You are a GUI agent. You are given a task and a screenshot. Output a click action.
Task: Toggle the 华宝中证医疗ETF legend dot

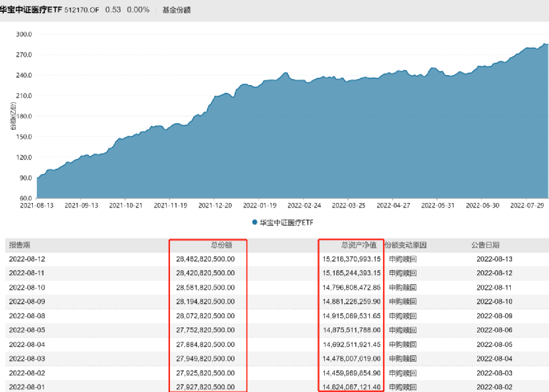click(x=254, y=223)
